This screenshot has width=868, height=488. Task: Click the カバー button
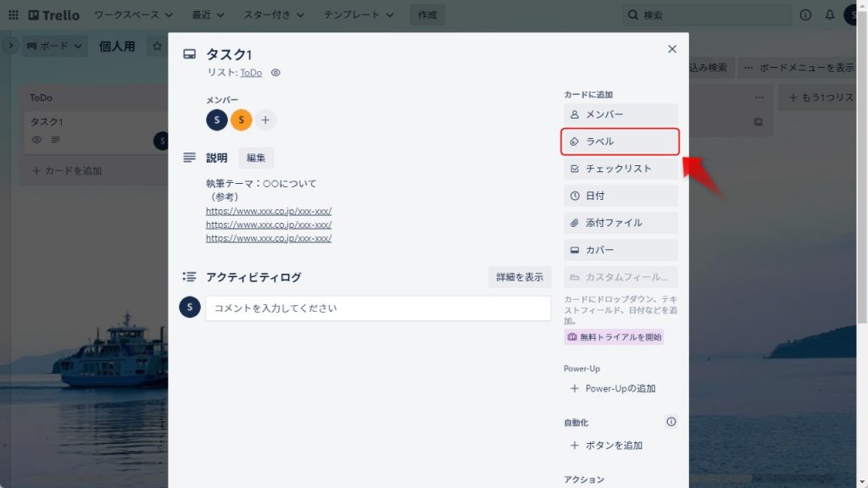[620, 250]
